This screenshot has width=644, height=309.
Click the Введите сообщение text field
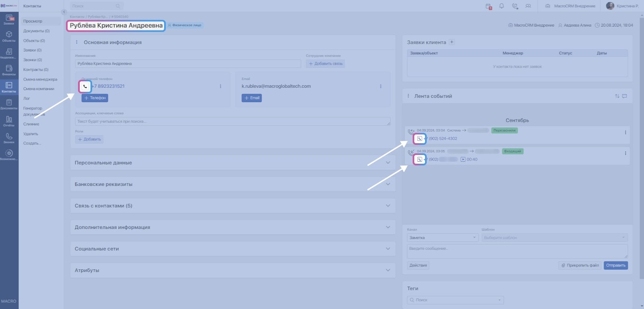pos(517,251)
